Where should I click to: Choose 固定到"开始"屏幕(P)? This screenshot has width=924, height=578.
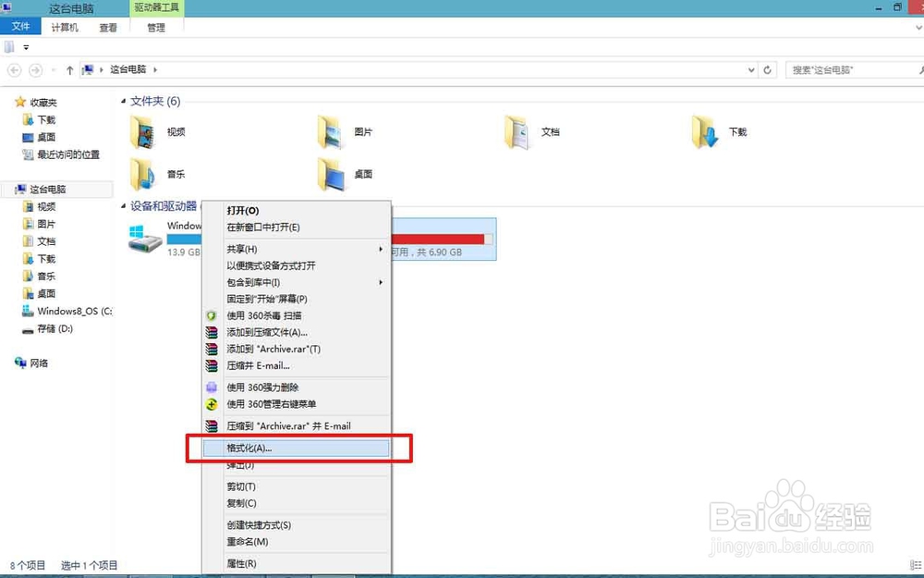(296, 299)
